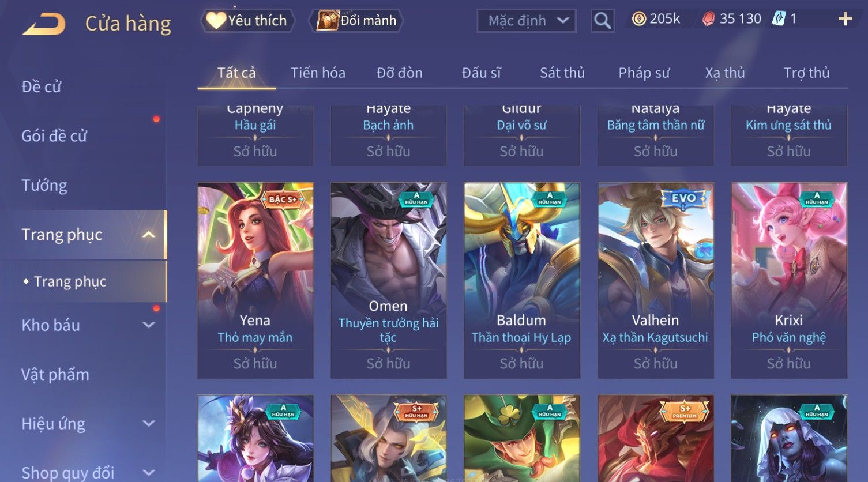The height and width of the screenshot is (482, 868).
Task: Open the Tướng sidebar menu item
Action: pyautogui.click(x=44, y=186)
